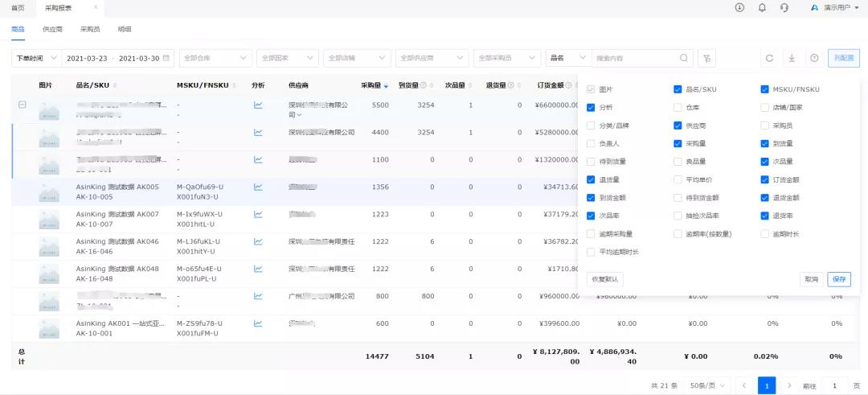Click the 前往 page number input

(835, 386)
